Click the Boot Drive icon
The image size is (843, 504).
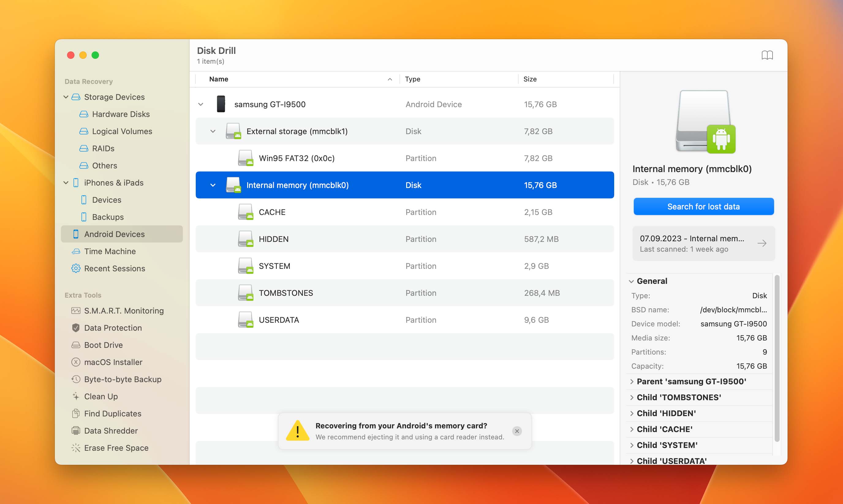(76, 345)
